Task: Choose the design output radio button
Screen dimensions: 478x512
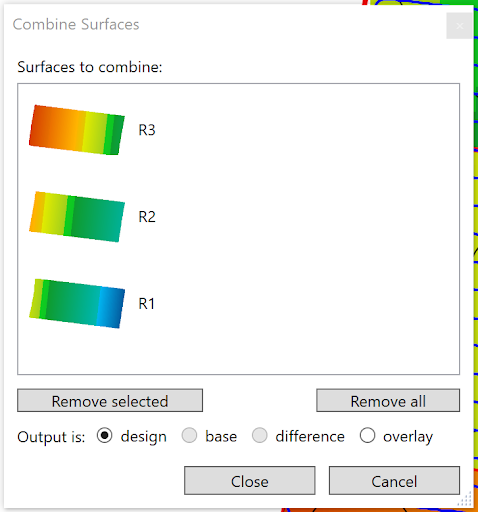Action: point(105,436)
